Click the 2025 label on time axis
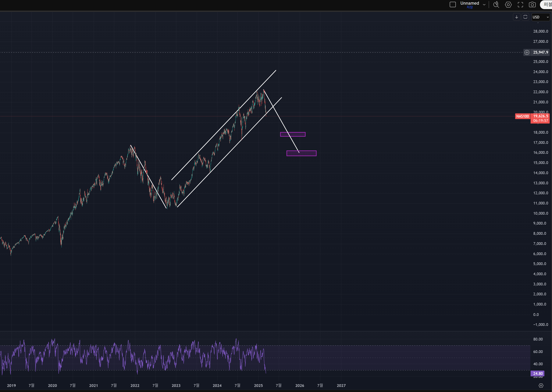The width and height of the screenshot is (552, 392). tap(258, 386)
